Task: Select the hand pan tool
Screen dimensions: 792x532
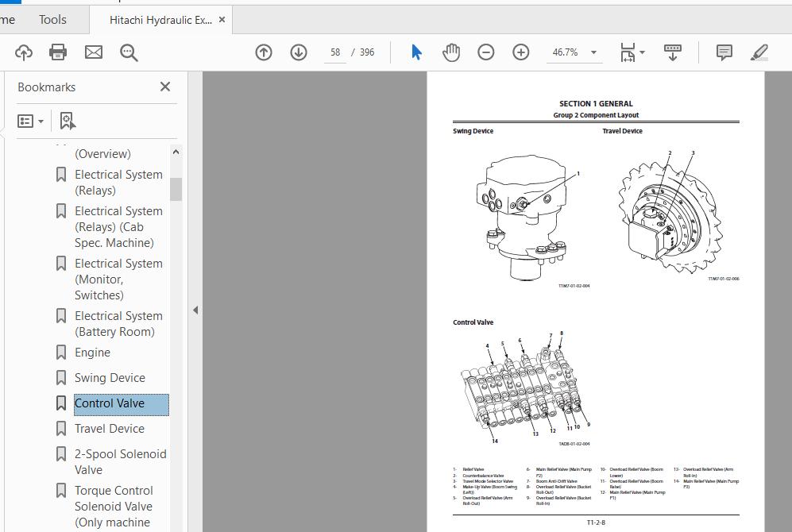Action: [451, 52]
